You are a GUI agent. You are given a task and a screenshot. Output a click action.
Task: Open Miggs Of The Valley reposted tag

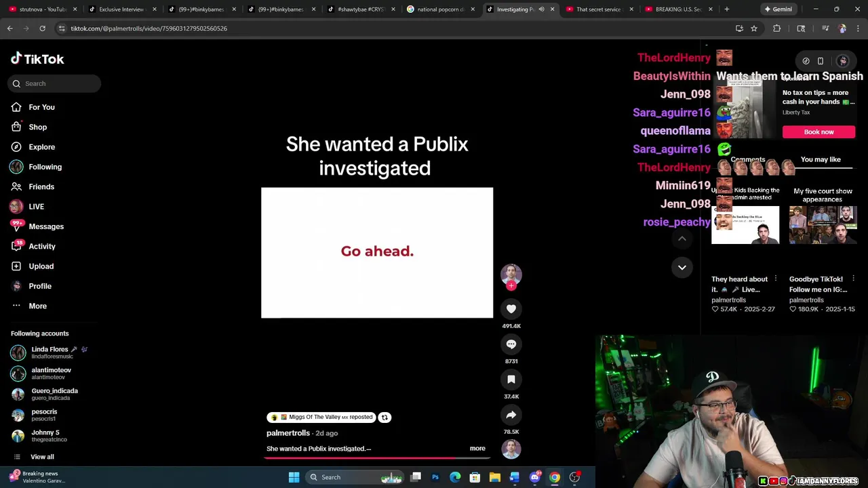point(321,418)
